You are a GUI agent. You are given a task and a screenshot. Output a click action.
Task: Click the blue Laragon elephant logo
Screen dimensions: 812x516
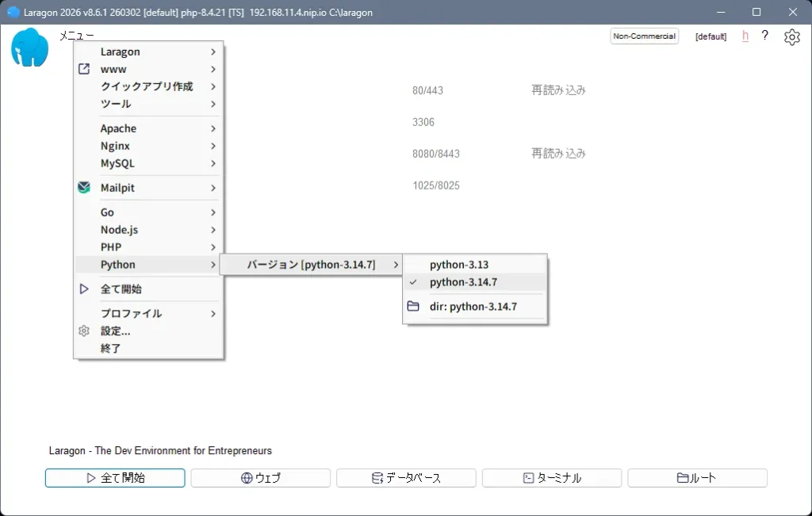click(29, 48)
